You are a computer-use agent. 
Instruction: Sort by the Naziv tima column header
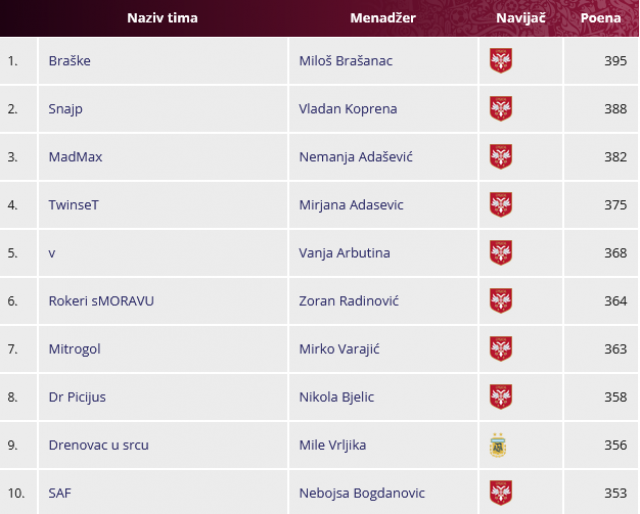[x=162, y=18]
